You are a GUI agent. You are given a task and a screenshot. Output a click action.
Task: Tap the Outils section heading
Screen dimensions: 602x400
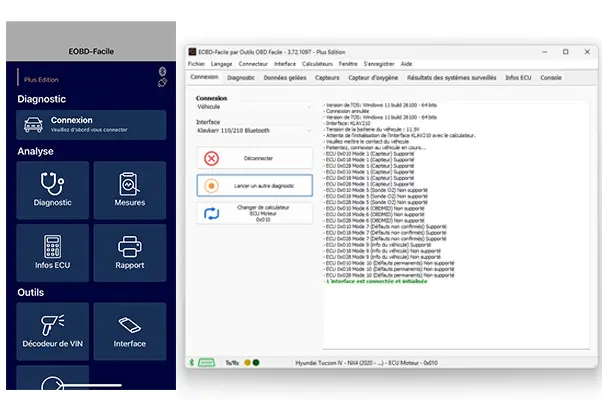click(x=31, y=293)
